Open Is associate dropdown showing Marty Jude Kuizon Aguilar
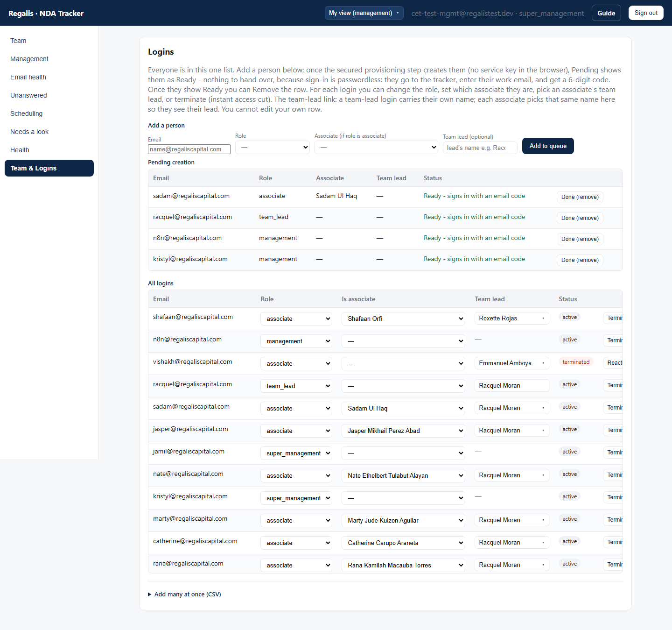The width and height of the screenshot is (672, 630). (x=403, y=520)
